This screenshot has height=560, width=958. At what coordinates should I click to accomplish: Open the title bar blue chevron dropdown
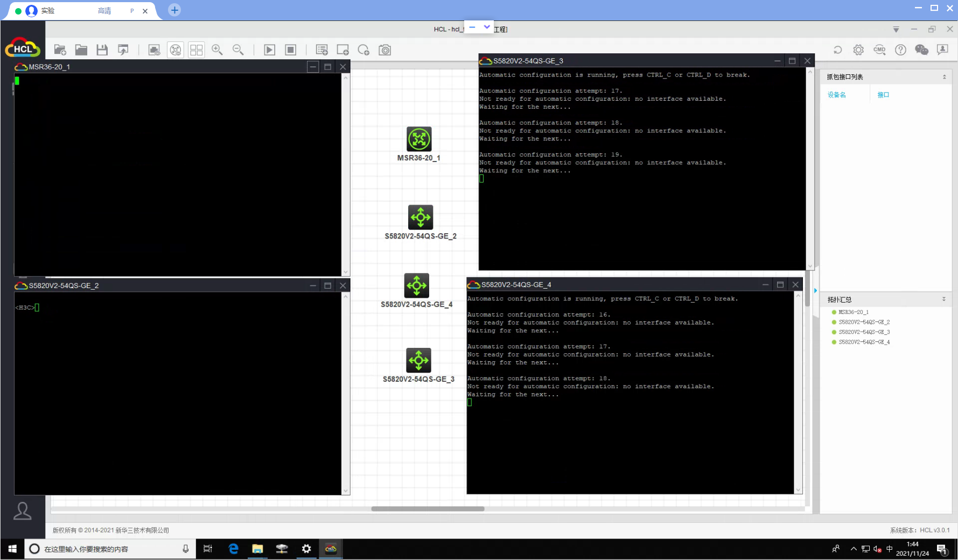[x=487, y=27]
